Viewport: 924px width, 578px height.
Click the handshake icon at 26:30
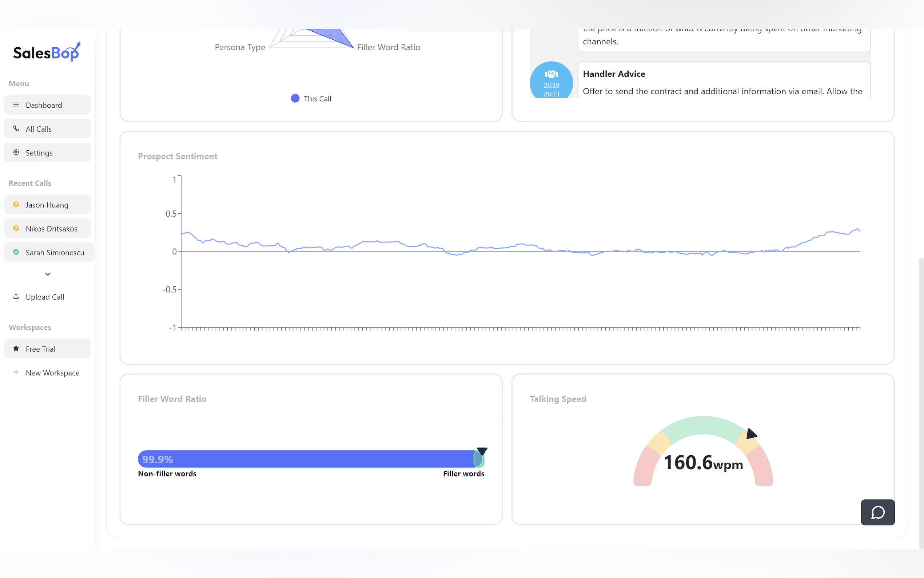point(551,75)
